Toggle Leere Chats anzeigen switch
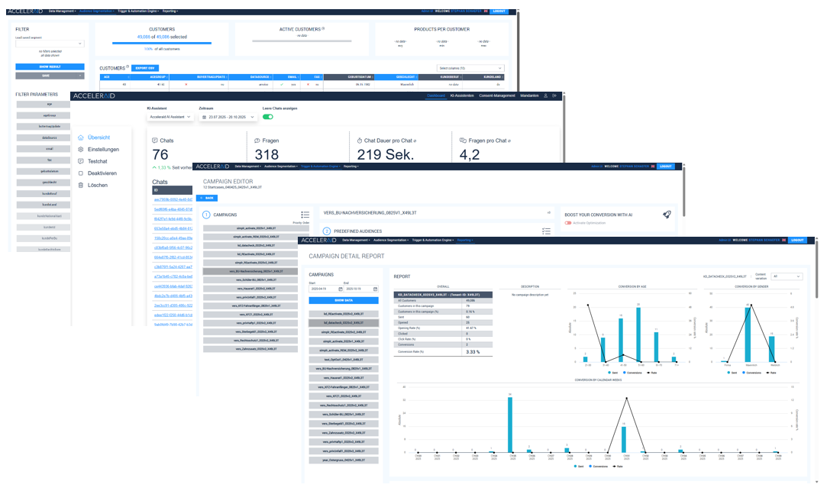The image size is (827, 504). pos(268,117)
